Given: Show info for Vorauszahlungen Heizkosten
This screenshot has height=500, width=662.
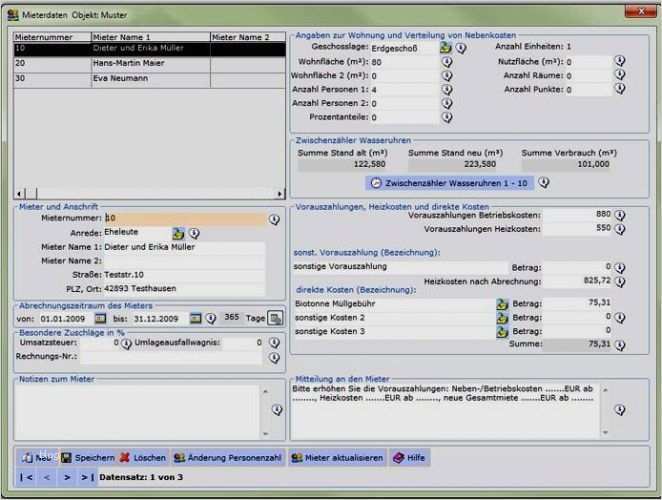Looking at the screenshot, I should 620,229.
